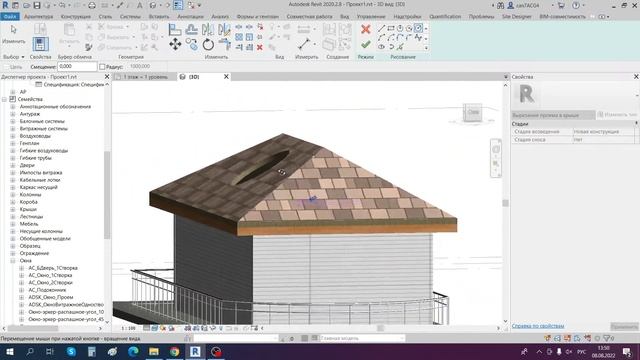Select the Line draw tool
Viewport: 640px width, 360px height.
point(381,28)
